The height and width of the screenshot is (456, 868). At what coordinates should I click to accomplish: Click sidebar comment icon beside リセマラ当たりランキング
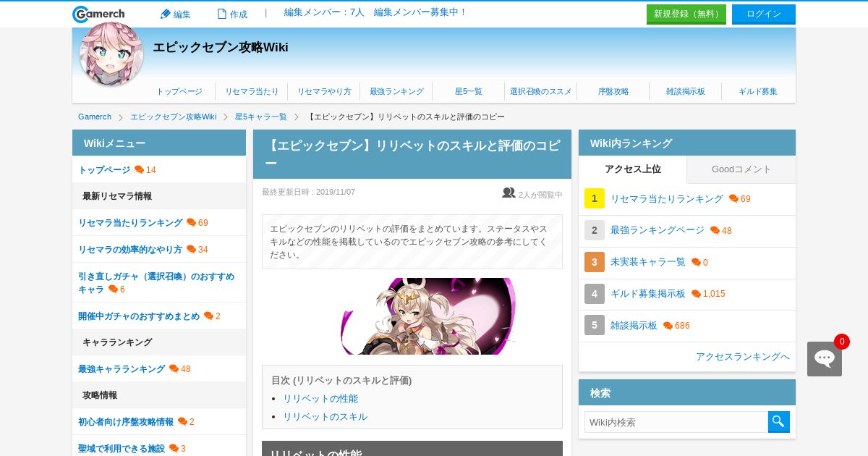(x=191, y=223)
